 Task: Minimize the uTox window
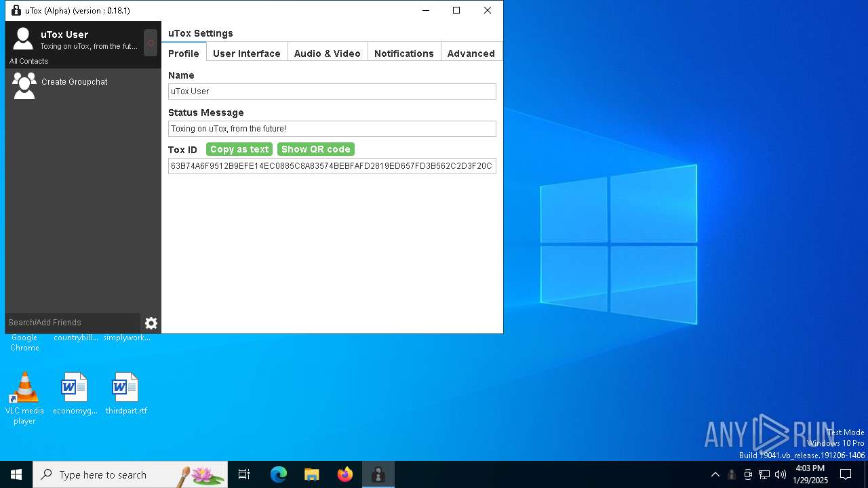(x=425, y=10)
